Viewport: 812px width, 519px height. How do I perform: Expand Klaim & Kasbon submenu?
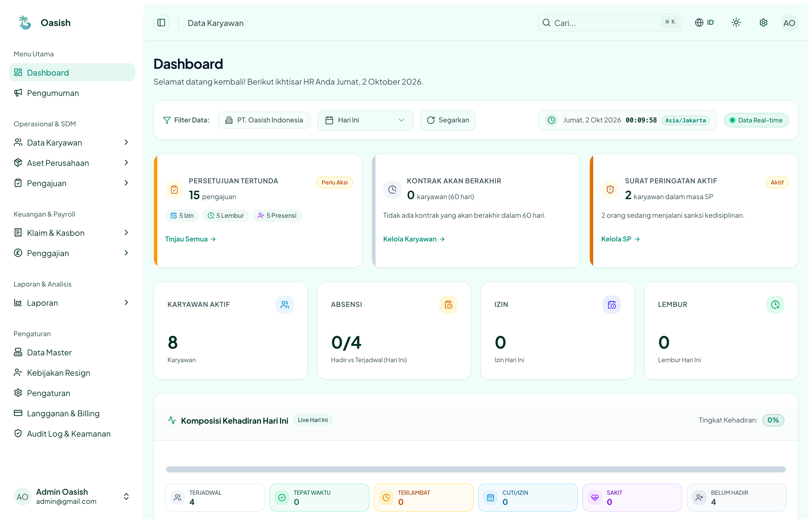[72, 233]
